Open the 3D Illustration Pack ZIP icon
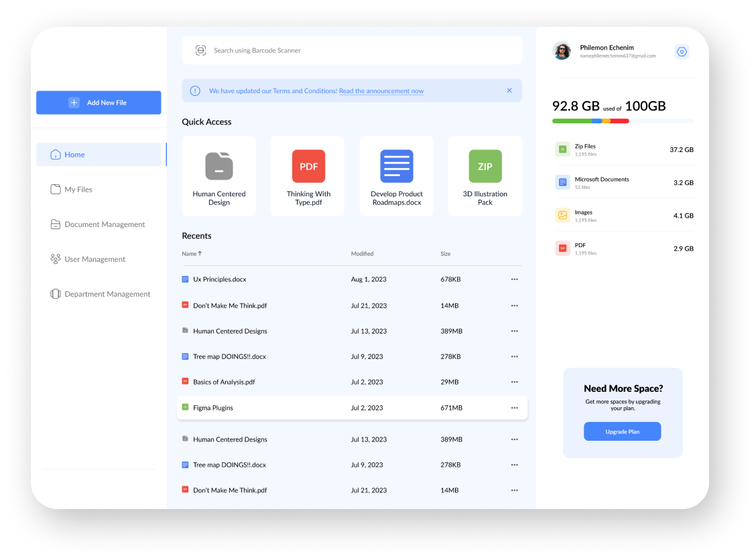Viewport: 756px width, 560px height. 485,166
